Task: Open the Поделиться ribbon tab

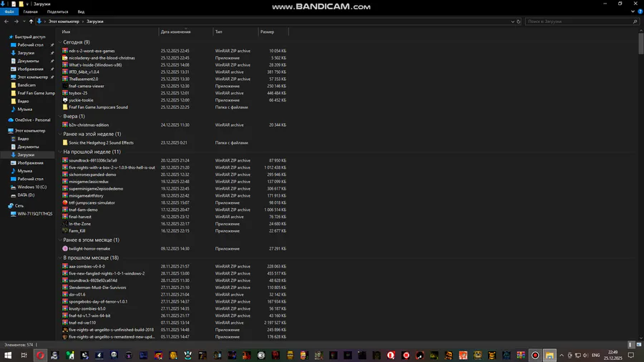Action: coord(57,12)
